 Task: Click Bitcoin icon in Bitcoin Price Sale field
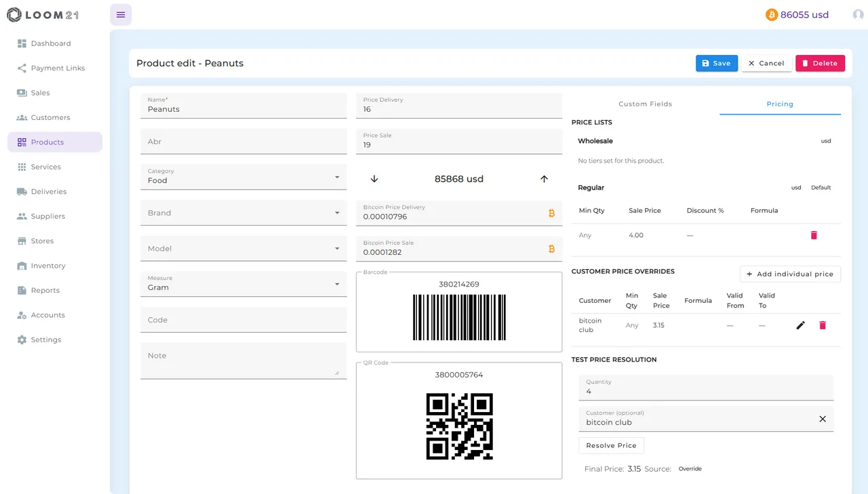(551, 249)
